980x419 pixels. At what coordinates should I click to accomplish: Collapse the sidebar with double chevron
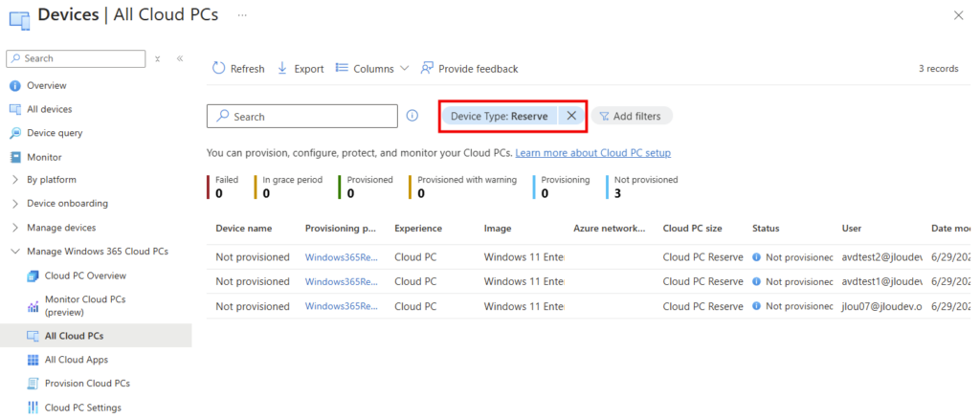(179, 58)
